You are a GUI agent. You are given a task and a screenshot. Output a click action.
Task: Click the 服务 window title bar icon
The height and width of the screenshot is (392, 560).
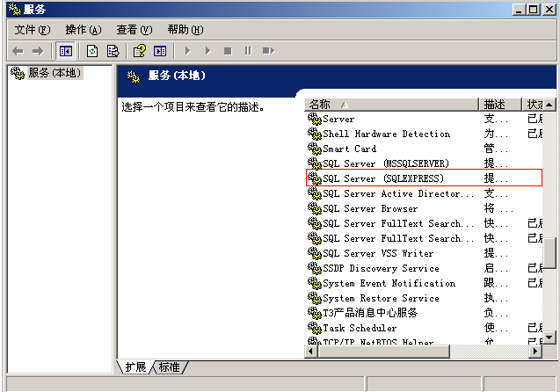point(15,10)
